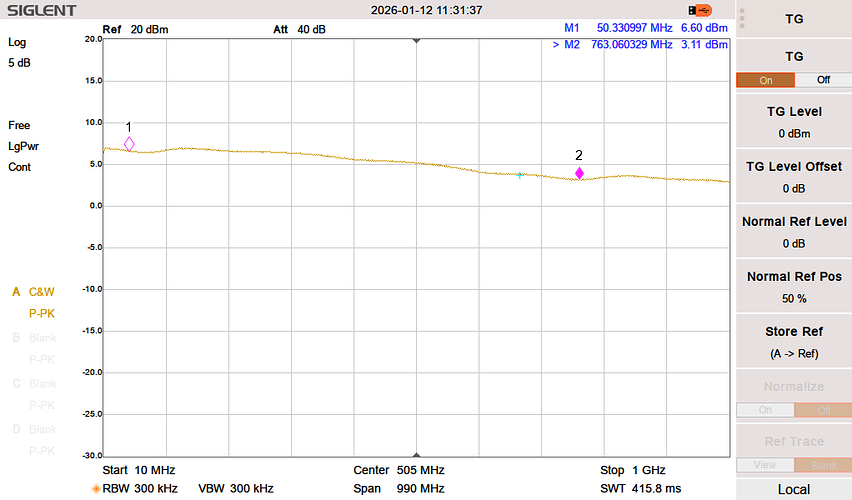Click the top center frequency triangle marker
This screenshot has width=852, height=500.
point(417,41)
